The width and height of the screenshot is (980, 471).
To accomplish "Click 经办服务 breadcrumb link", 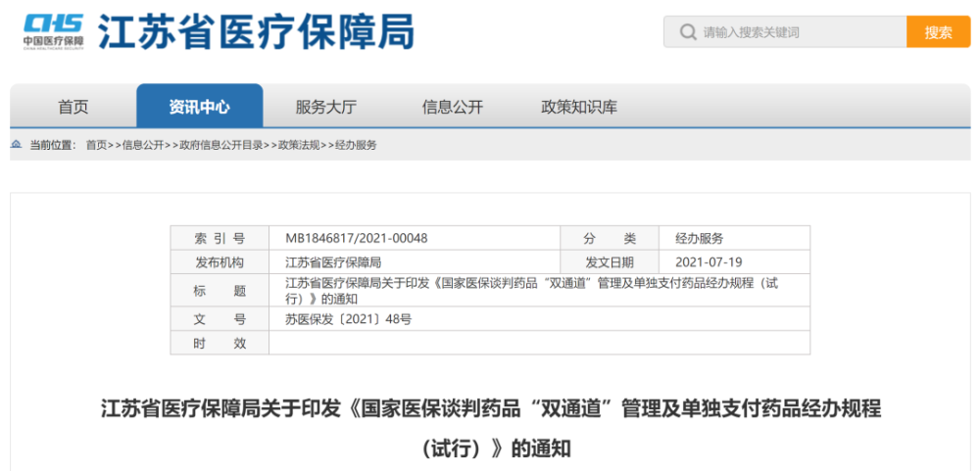I will click(x=357, y=145).
